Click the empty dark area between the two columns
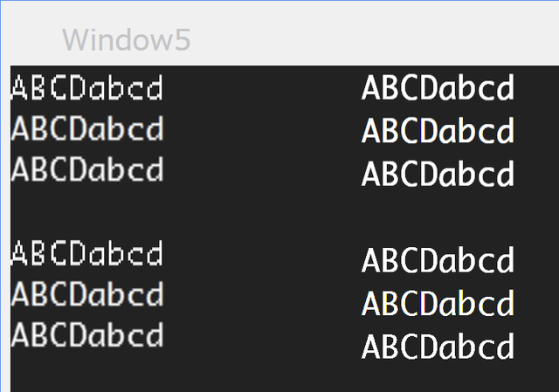 tap(262, 214)
